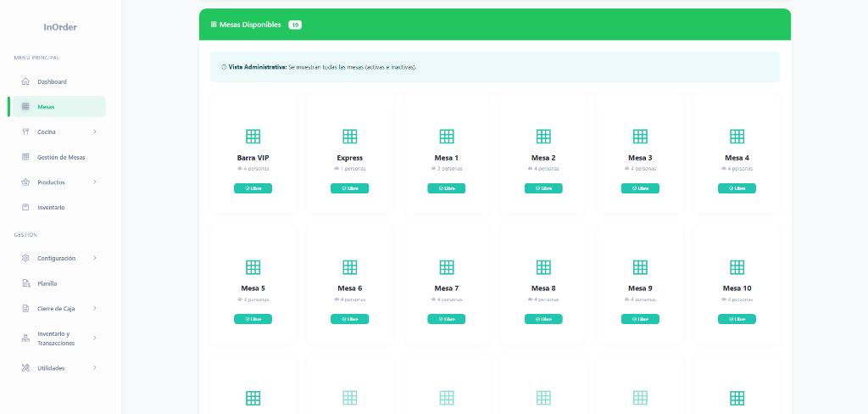This screenshot has width=868, height=414.
Task: Open the Cocina menu item
Action: pyautogui.click(x=59, y=131)
